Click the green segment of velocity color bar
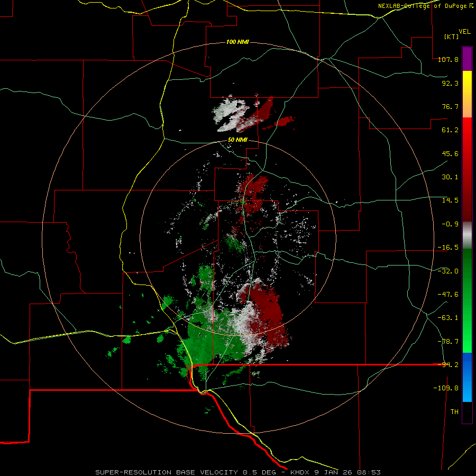Screen dimensions: 476x476 click(467, 300)
